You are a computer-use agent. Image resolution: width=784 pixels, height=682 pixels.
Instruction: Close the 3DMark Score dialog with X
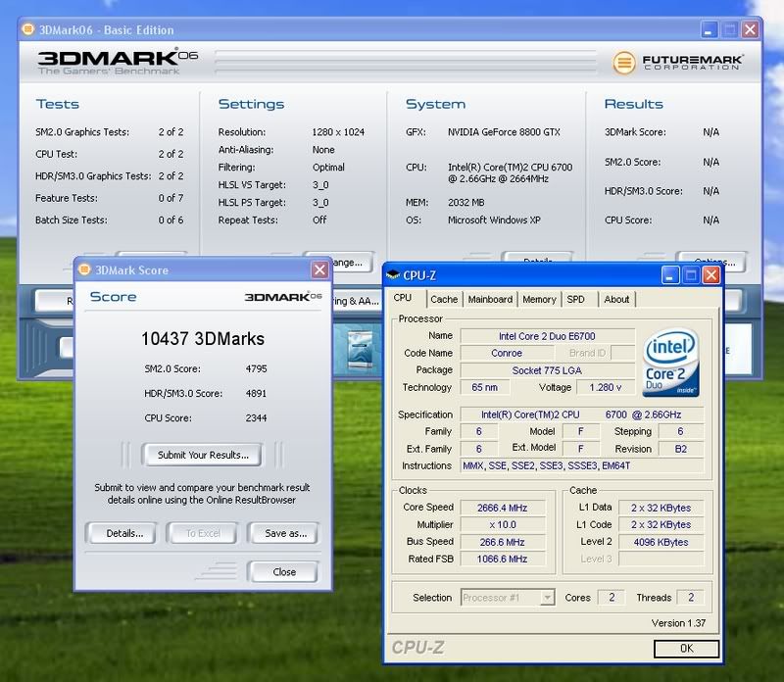pyautogui.click(x=319, y=270)
